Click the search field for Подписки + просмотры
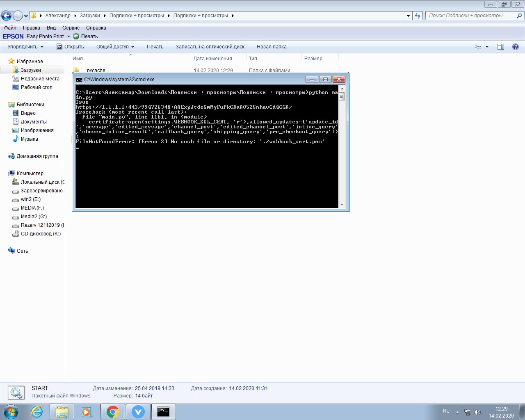The image size is (525, 420). click(x=470, y=16)
